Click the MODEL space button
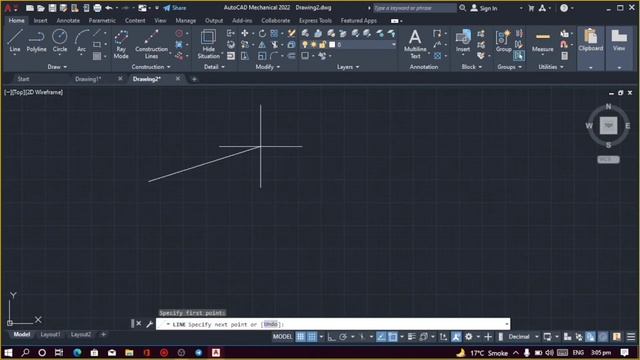 (282, 337)
